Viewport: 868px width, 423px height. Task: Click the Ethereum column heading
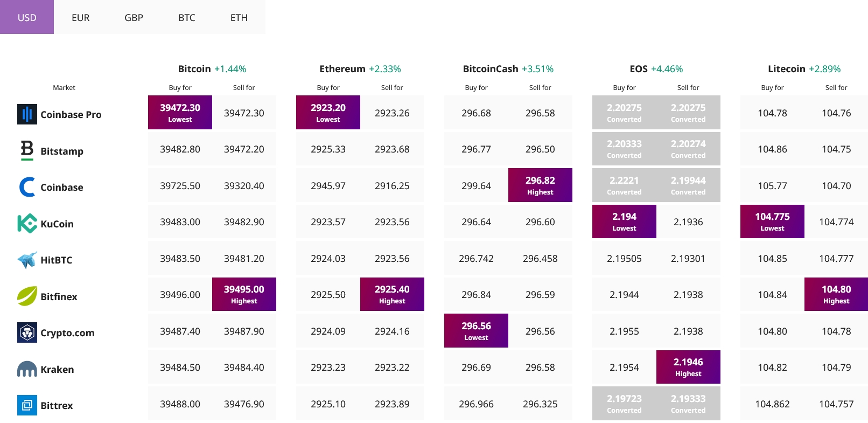[342, 68]
